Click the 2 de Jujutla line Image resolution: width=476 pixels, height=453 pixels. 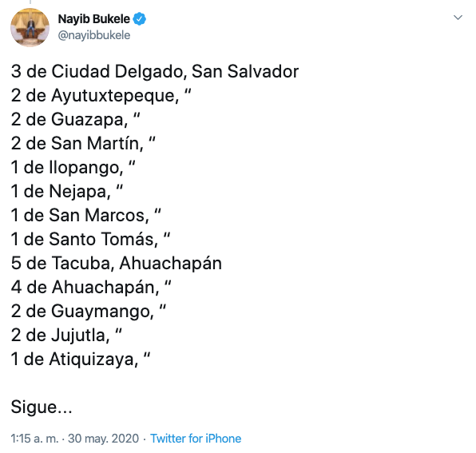pos(66,336)
